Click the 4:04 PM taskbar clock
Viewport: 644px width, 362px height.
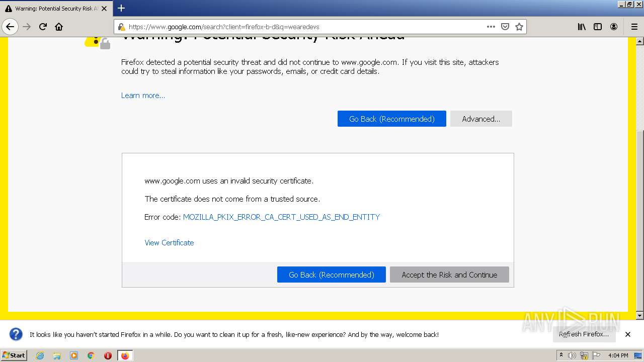tap(618, 355)
